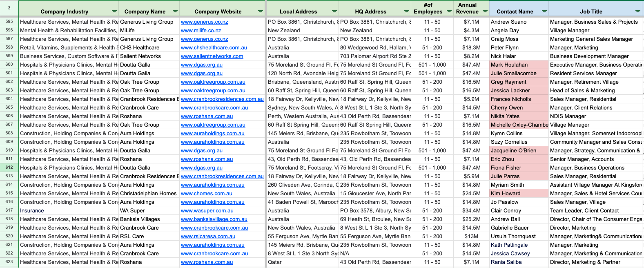Select Senior Manager, Accounts cell
644x268 pixels.
(596, 159)
